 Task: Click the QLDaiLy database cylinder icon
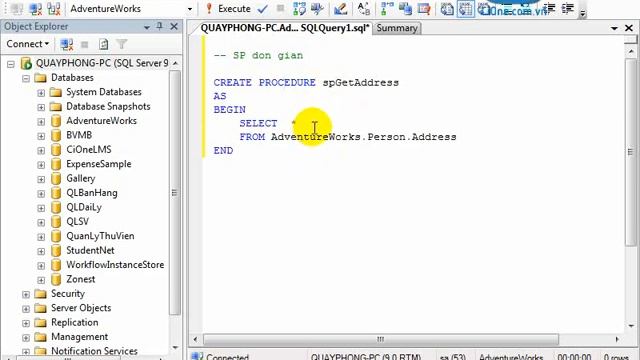[56, 207]
